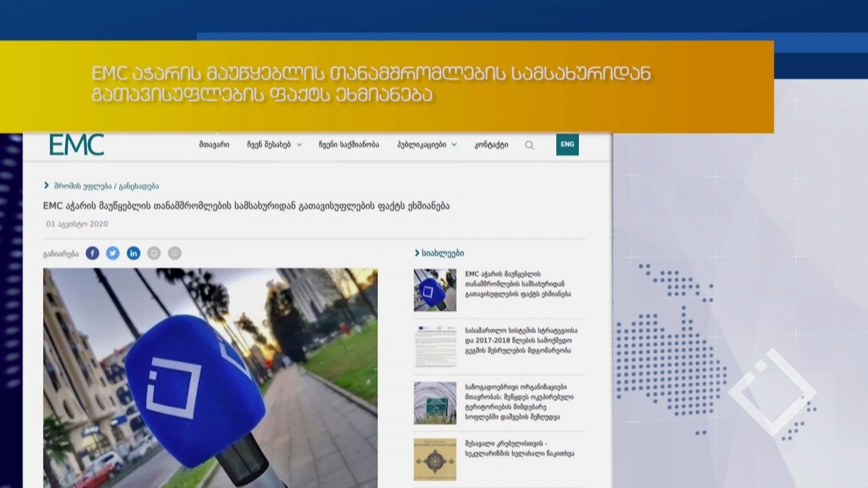Screen dimensions: 868x488
Task: Click the main microphone article image
Action: click(210, 377)
